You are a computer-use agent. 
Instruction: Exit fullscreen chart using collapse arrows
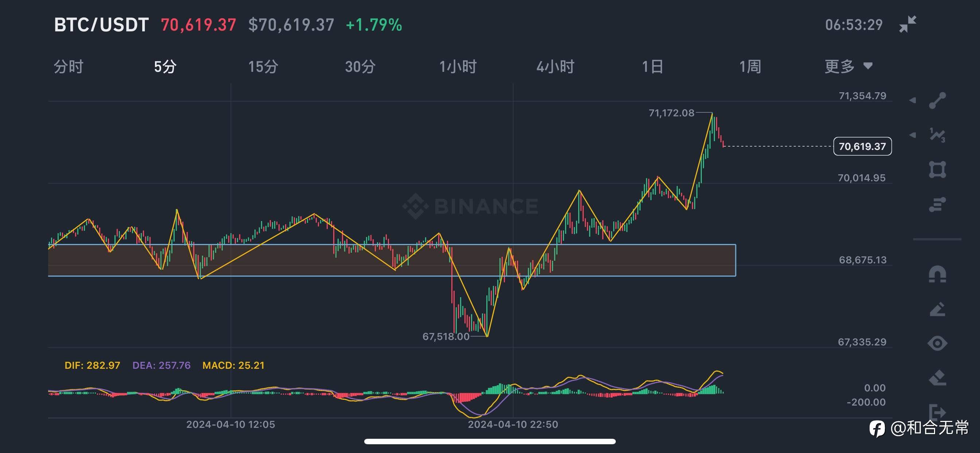[x=907, y=24]
